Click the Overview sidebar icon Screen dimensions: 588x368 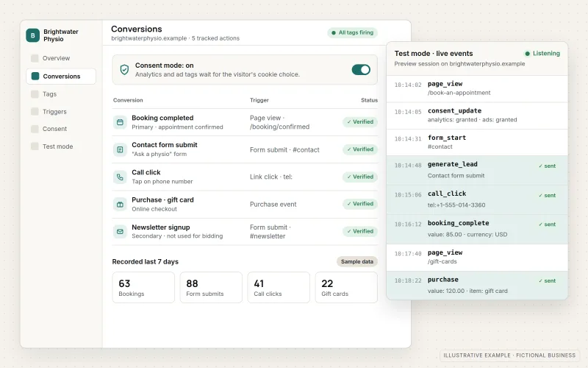pos(35,58)
